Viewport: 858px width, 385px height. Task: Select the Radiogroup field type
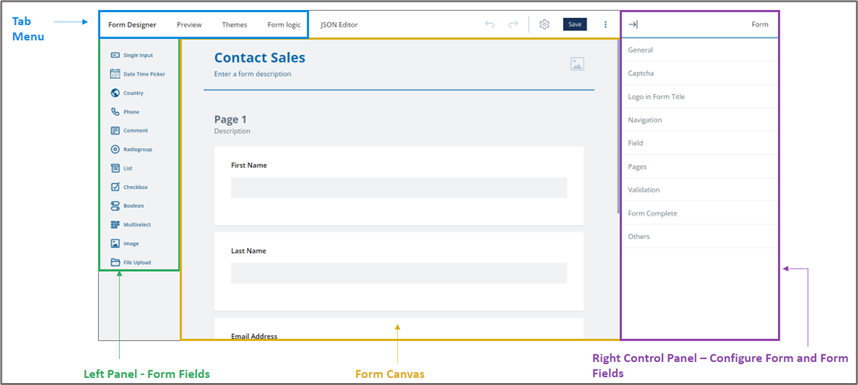[131, 149]
